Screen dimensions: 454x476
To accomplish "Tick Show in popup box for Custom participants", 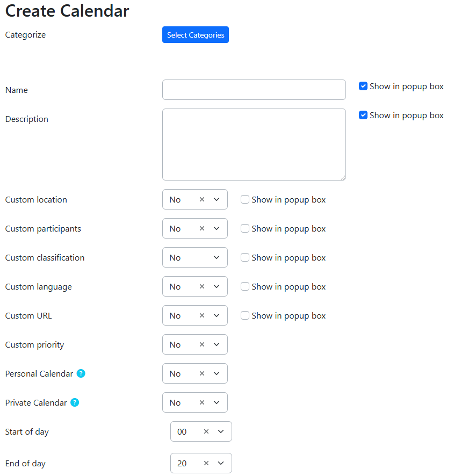I will [245, 228].
